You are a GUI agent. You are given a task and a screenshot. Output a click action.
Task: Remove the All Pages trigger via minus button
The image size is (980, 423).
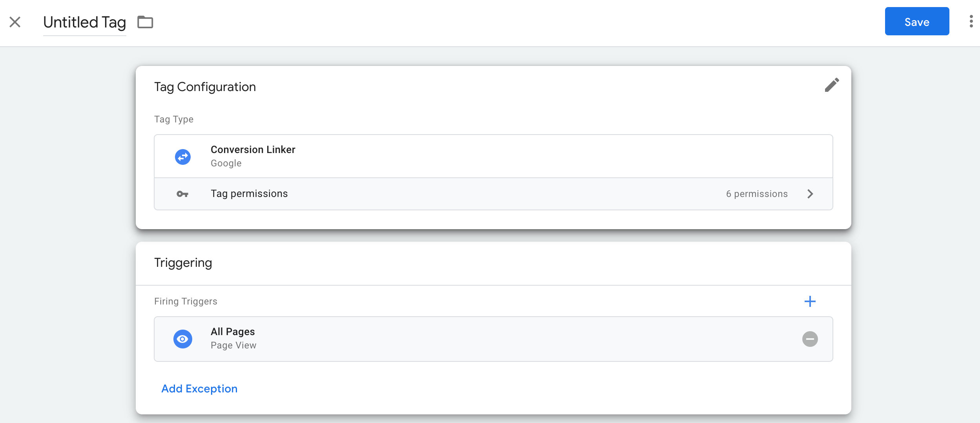(x=811, y=338)
